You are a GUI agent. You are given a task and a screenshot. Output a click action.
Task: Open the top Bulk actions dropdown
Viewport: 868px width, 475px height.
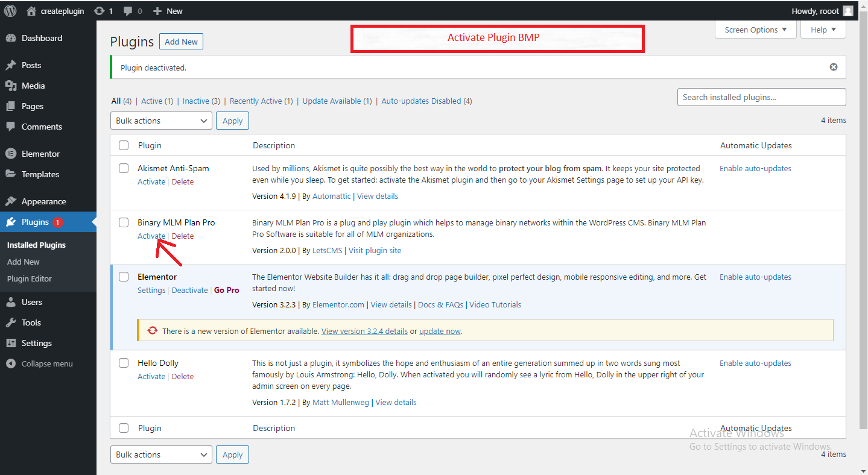click(161, 121)
